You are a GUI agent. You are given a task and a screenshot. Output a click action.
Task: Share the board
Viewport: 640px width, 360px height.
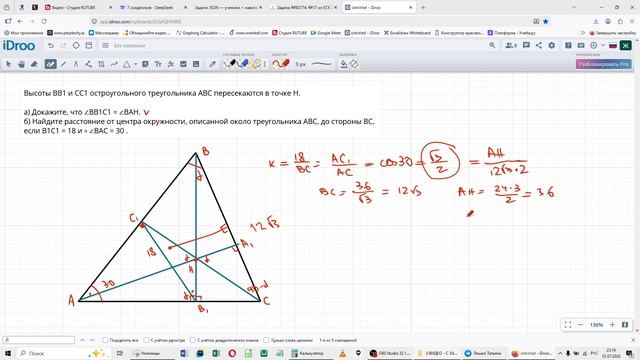click(539, 46)
